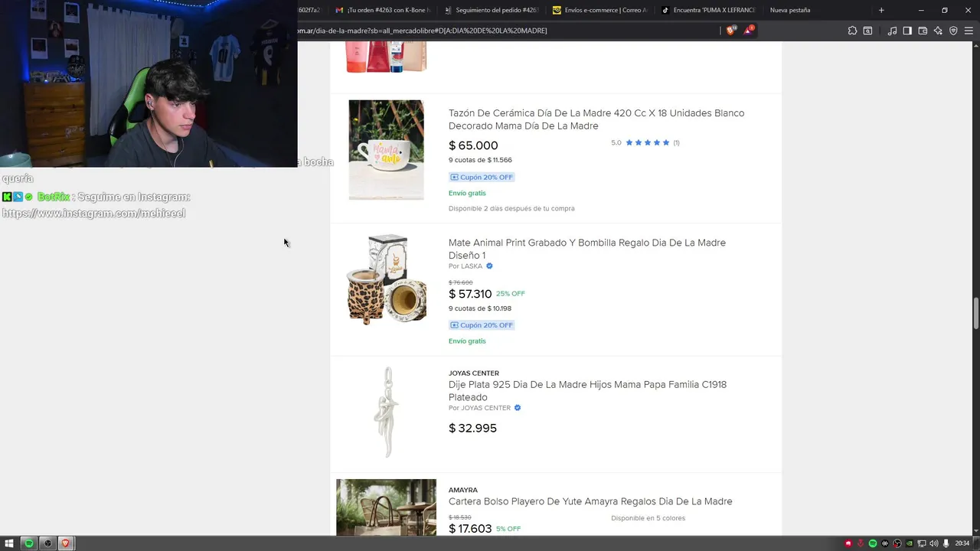
Task: Click 'Cupón 20% OFF' on Tazón listing
Action: pyautogui.click(x=481, y=177)
